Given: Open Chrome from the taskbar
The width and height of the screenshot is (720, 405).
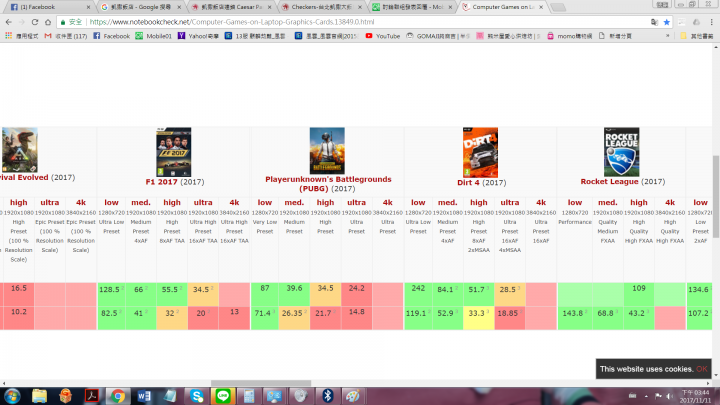Looking at the screenshot, I should pos(118,396).
